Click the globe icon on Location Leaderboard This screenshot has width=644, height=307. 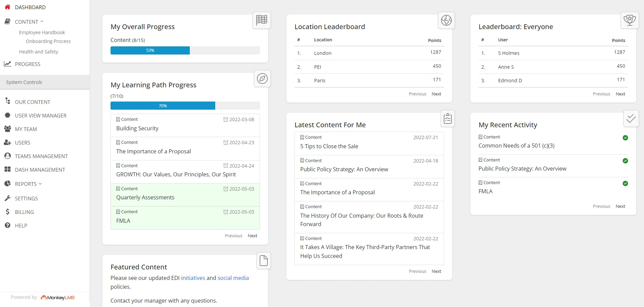click(446, 20)
